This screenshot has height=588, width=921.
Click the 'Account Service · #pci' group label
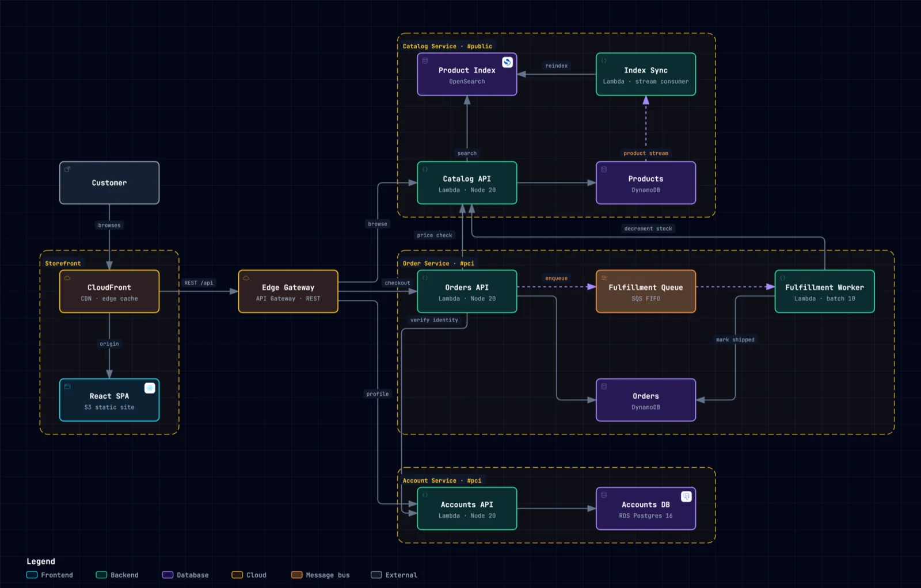tap(442, 480)
